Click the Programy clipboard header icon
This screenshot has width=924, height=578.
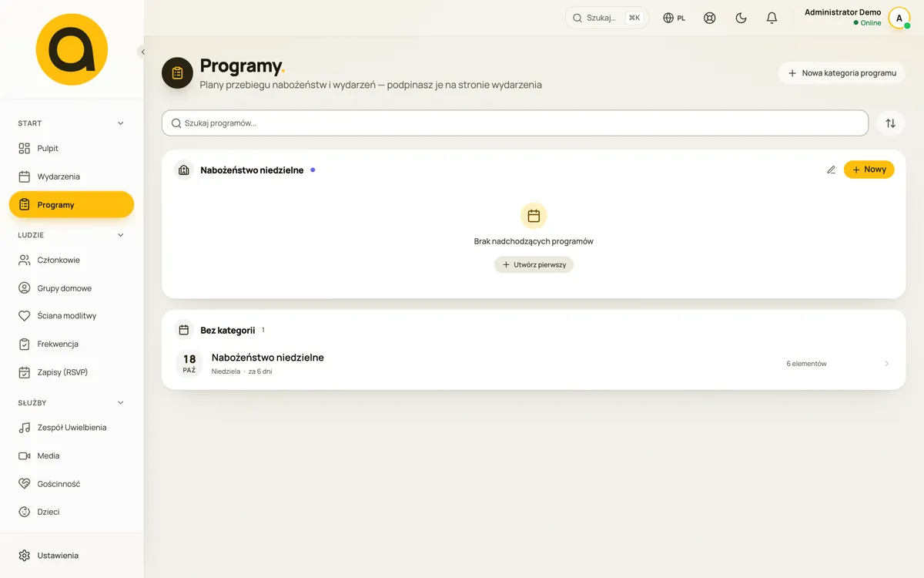(x=177, y=73)
